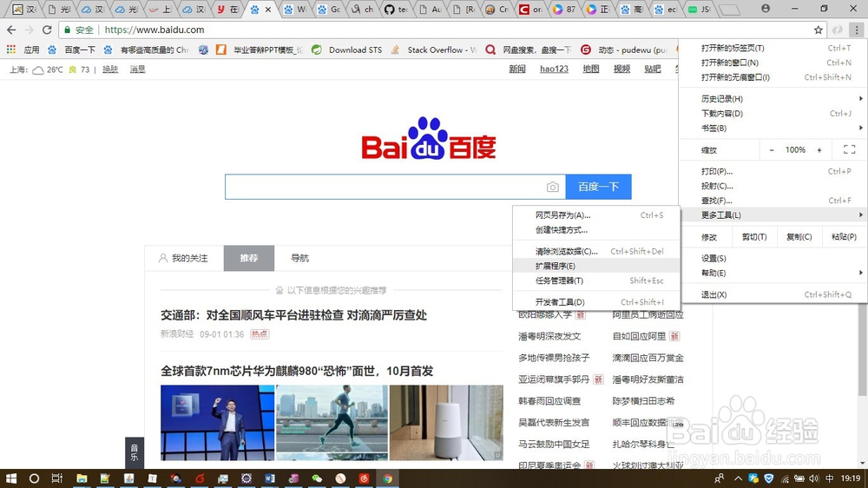
Task: Select 创建快捷方式... in submenu
Action: click(596, 230)
